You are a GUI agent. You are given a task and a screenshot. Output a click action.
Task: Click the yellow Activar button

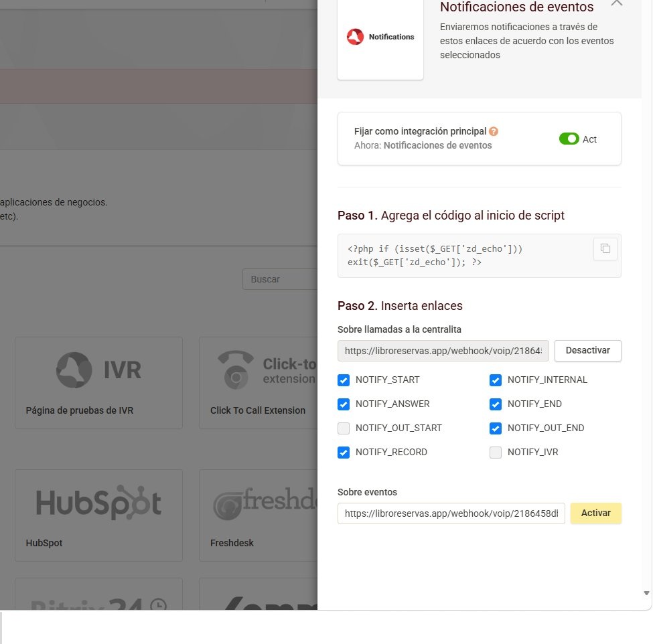[x=595, y=513]
